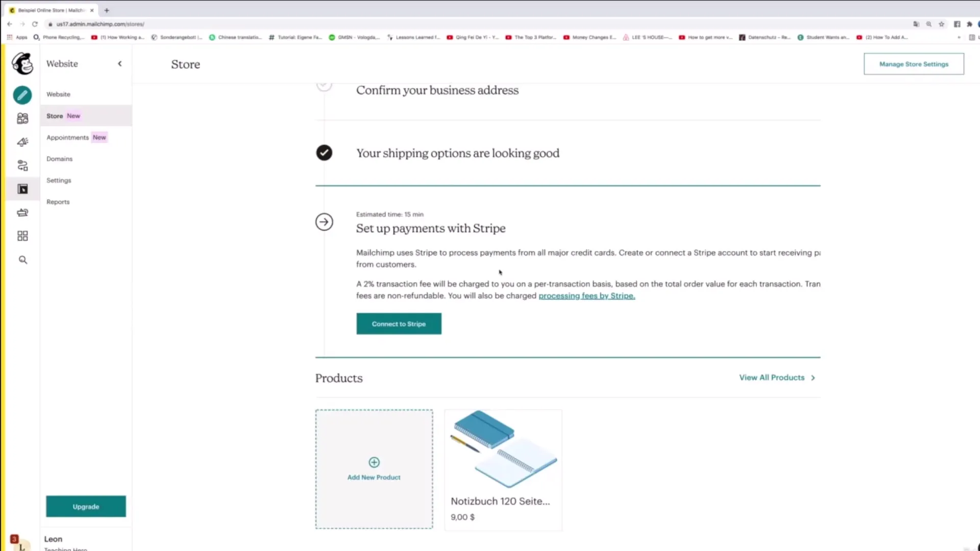Image resolution: width=980 pixels, height=551 pixels.
Task: Open Reports menu item
Action: [58, 202]
